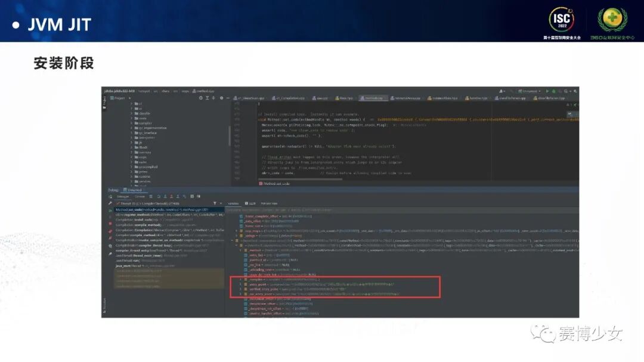Locate current file in Project tree
Image resolution: width=644 pixels, height=362 pixels.
click(201, 98)
